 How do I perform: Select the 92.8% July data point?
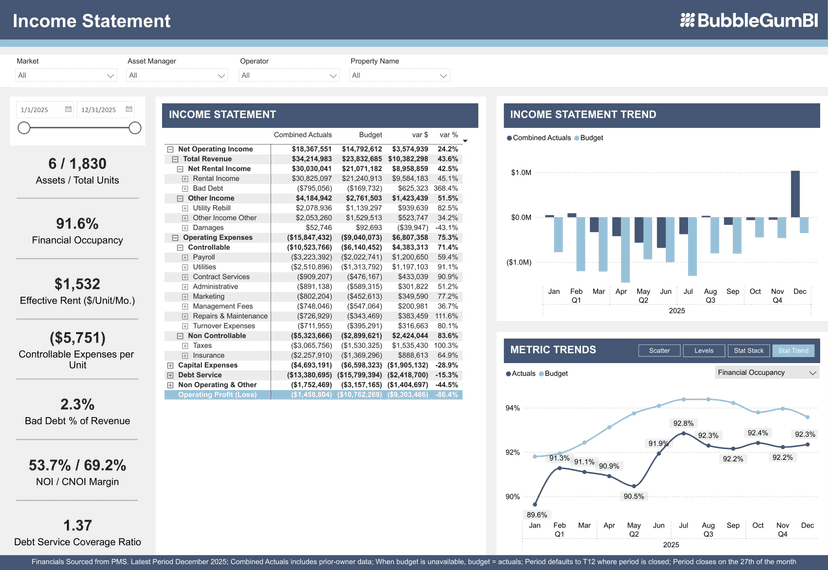click(x=683, y=433)
